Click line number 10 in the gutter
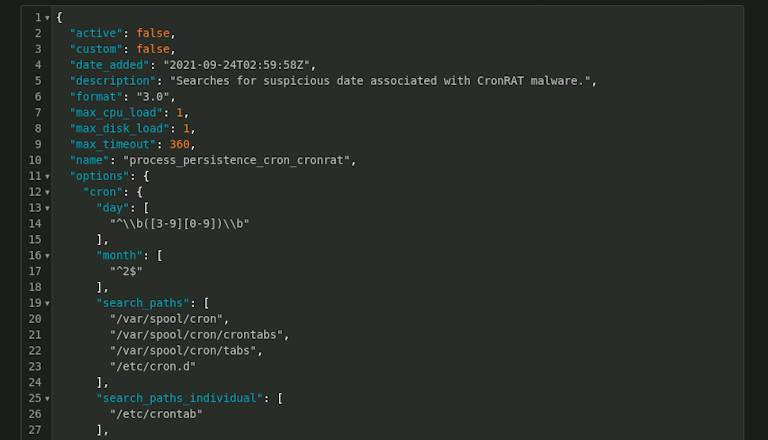This screenshot has height=440, width=768. pyautogui.click(x=35, y=160)
